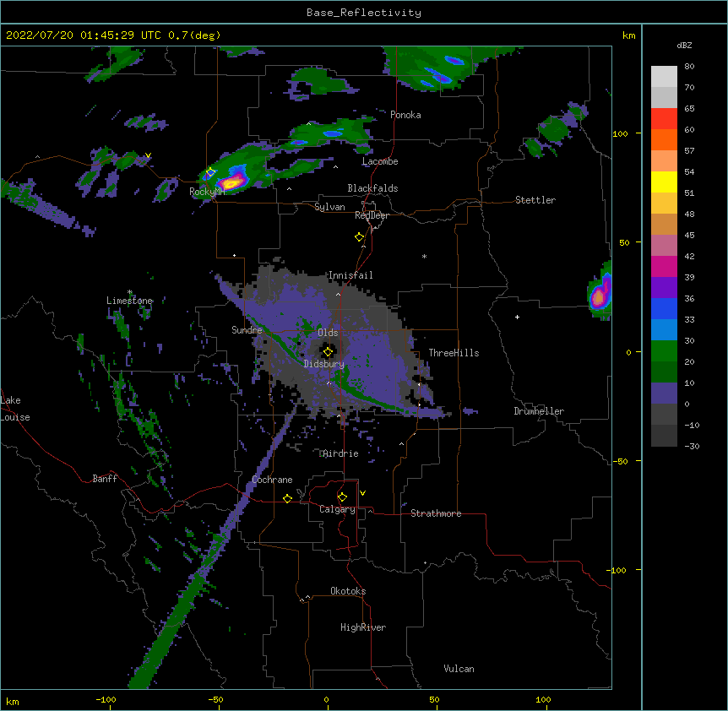
Task: Click the Base_Reflectivity title text
Action: (364, 13)
